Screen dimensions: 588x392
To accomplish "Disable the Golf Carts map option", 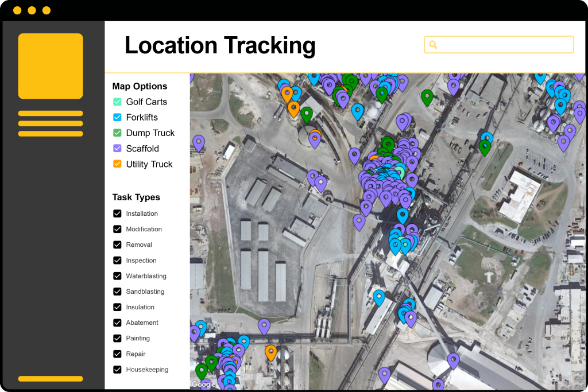I will click(x=117, y=102).
